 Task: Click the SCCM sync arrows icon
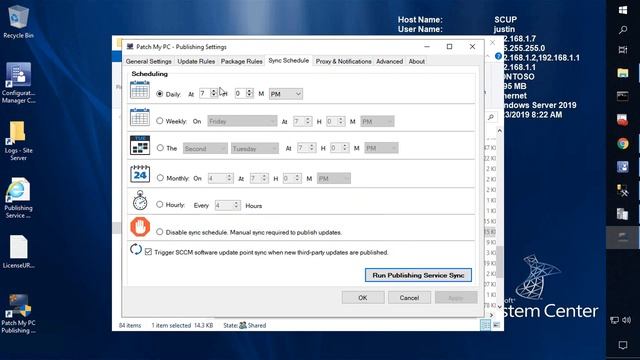pos(136,249)
